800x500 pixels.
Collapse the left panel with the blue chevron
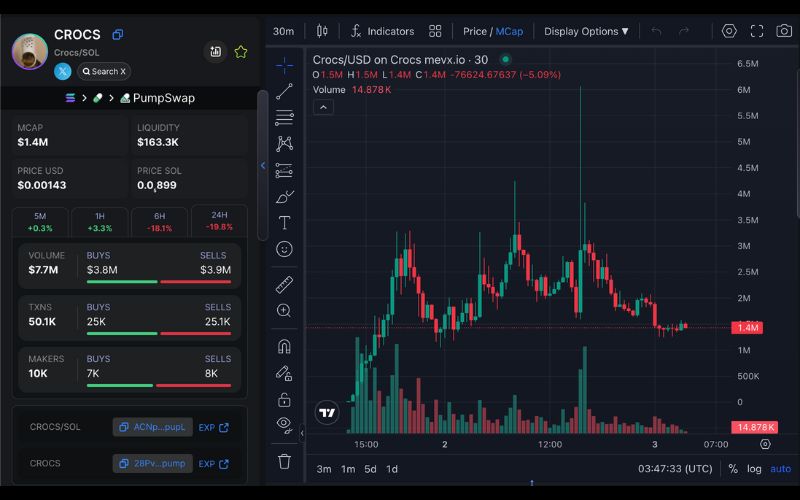click(x=263, y=165)
